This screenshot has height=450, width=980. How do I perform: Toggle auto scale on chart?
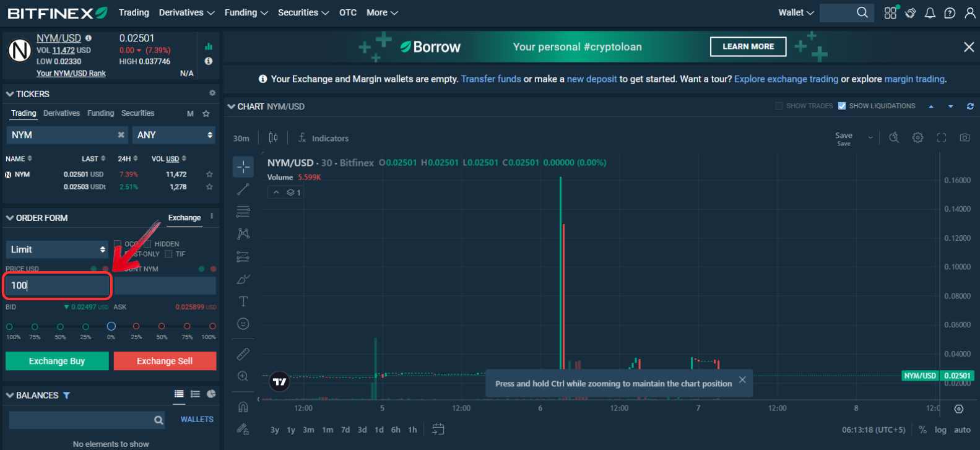point(962,430)
